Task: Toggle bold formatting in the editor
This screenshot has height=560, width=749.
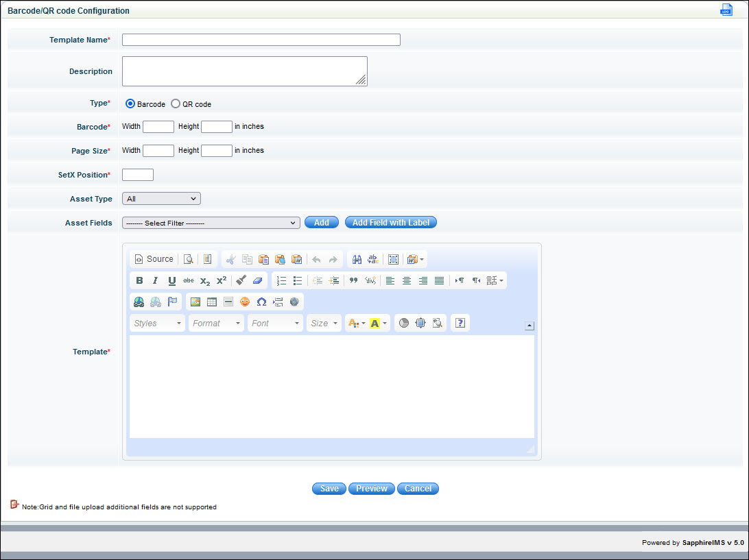Action: [139, 280]
